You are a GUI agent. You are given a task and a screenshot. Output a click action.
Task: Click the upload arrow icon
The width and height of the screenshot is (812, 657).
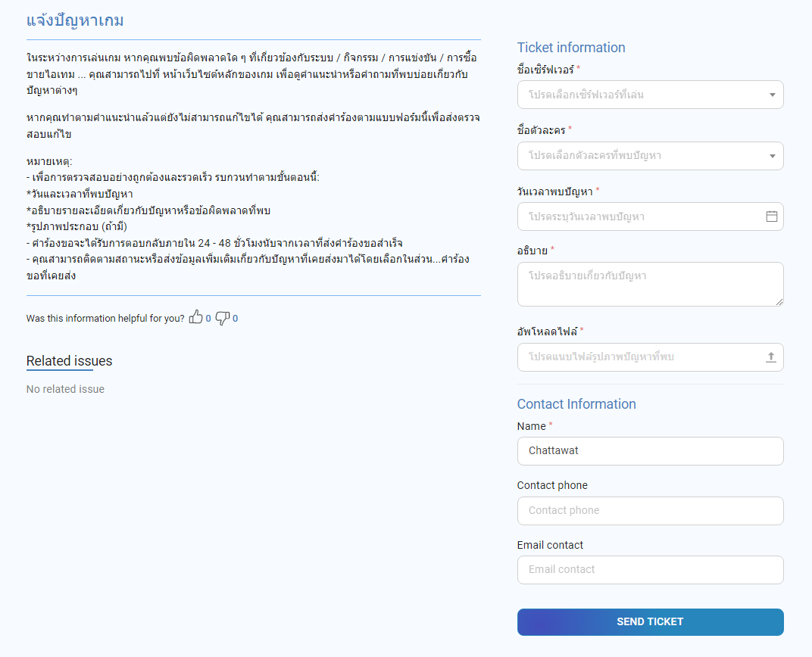pyautogui.click(x=771, y=357)
